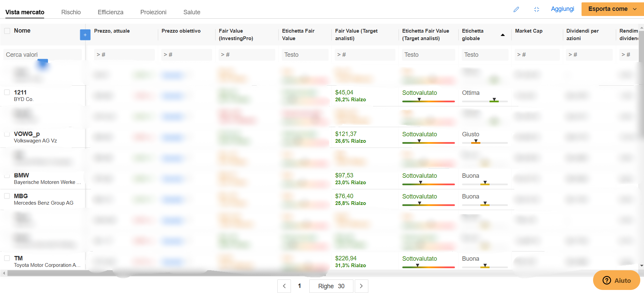Image resolution: width=644 pixels, height=293 pixels.
Task: Click the Dividendi per azioni filter field
Action: tap(589, 55)
